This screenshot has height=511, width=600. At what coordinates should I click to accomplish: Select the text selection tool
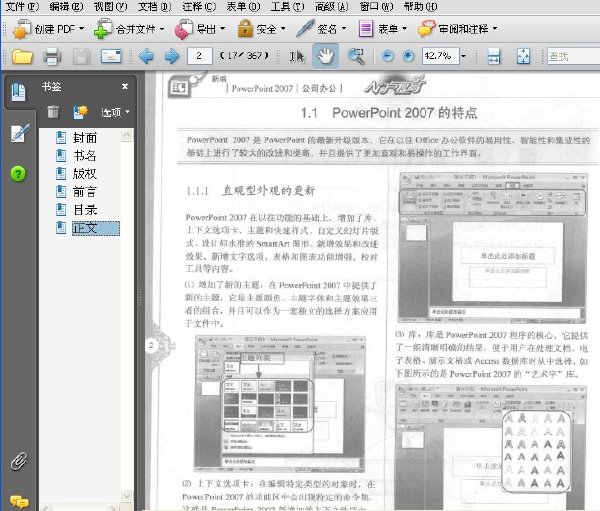[x=297, y=57]
